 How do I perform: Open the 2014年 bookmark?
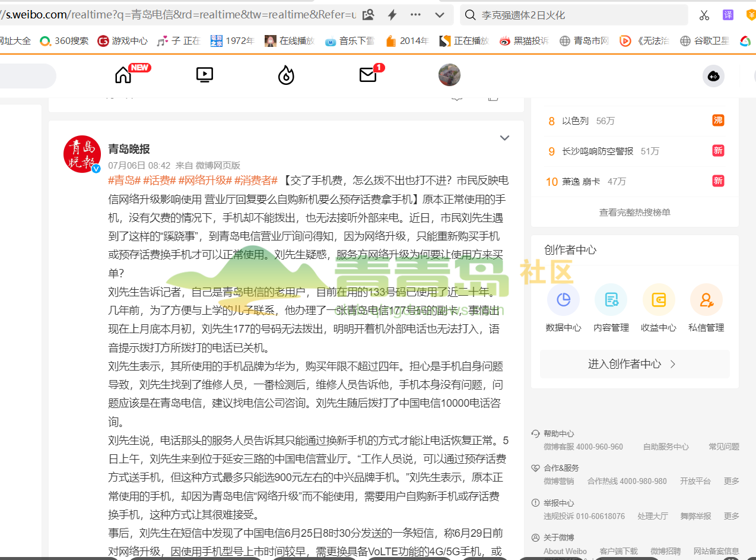coord(407,41)
